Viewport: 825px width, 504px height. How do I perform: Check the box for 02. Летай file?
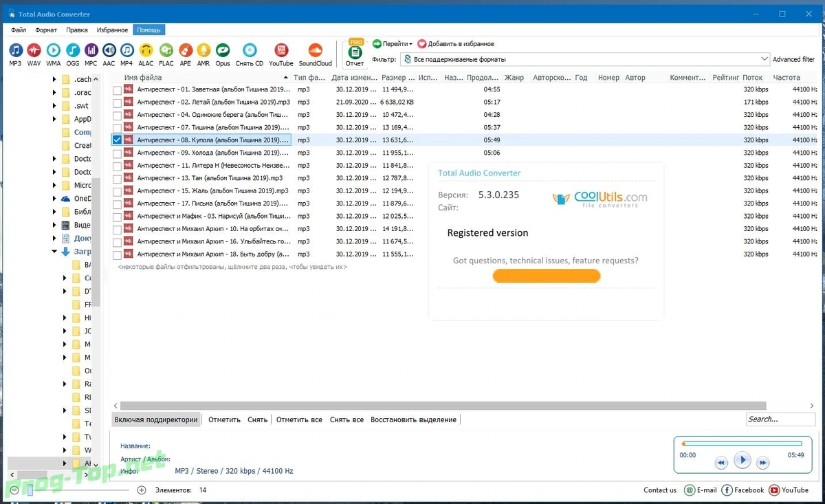pos(117,102)
